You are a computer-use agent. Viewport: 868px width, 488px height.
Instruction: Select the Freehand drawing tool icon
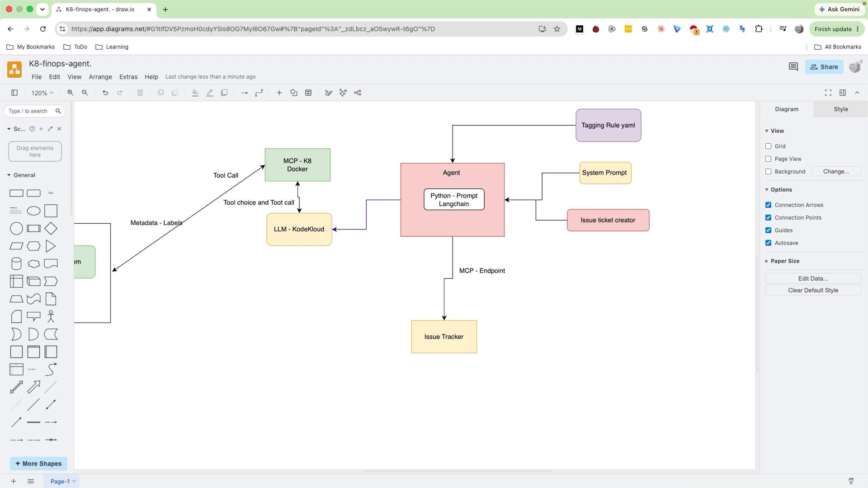(x=329, y=93)
